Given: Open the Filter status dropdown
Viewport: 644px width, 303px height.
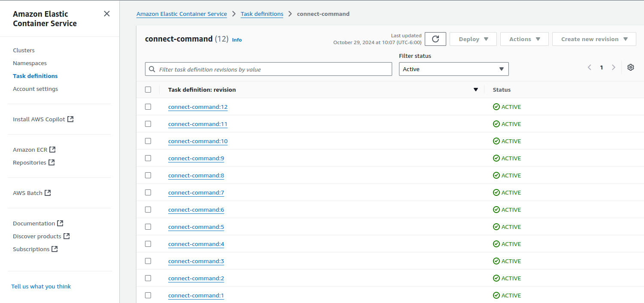Looking at the screenshot, I should point(454,69).
